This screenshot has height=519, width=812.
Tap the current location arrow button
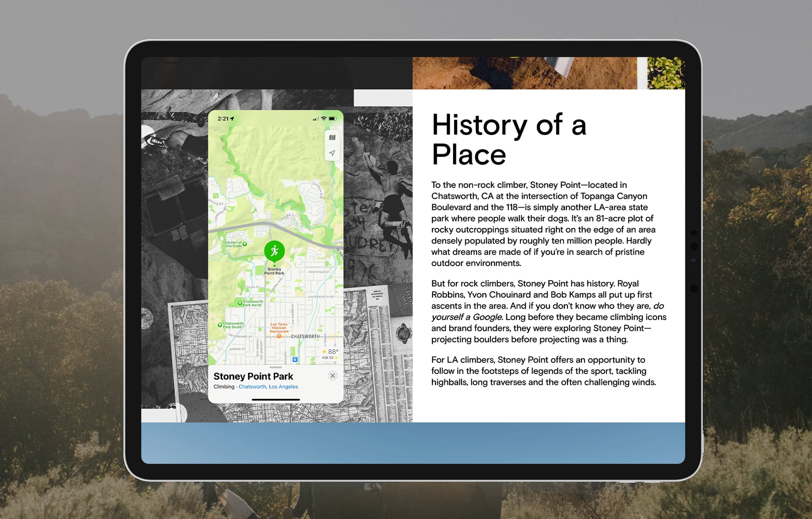tap(332, 153)
